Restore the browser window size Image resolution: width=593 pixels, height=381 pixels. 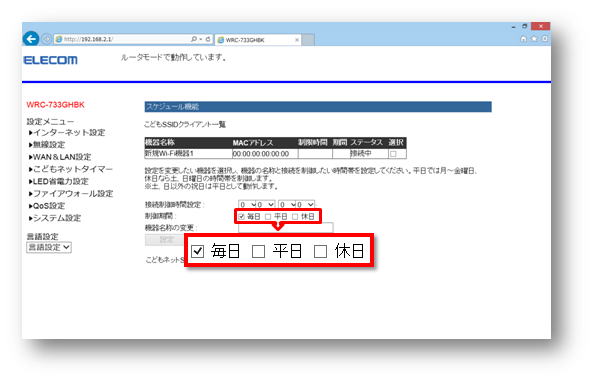(x=525, y=26)
